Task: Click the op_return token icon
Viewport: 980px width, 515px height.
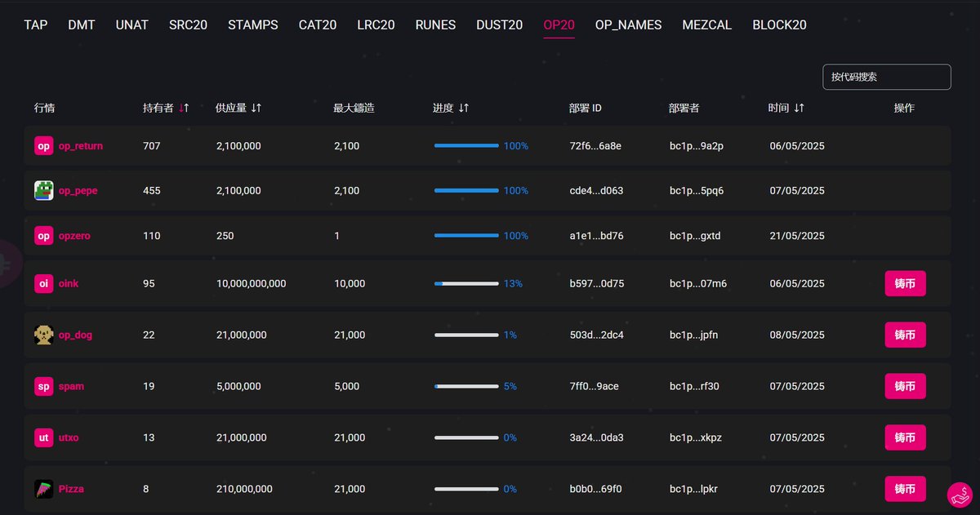Action: [x=43, y=146]
